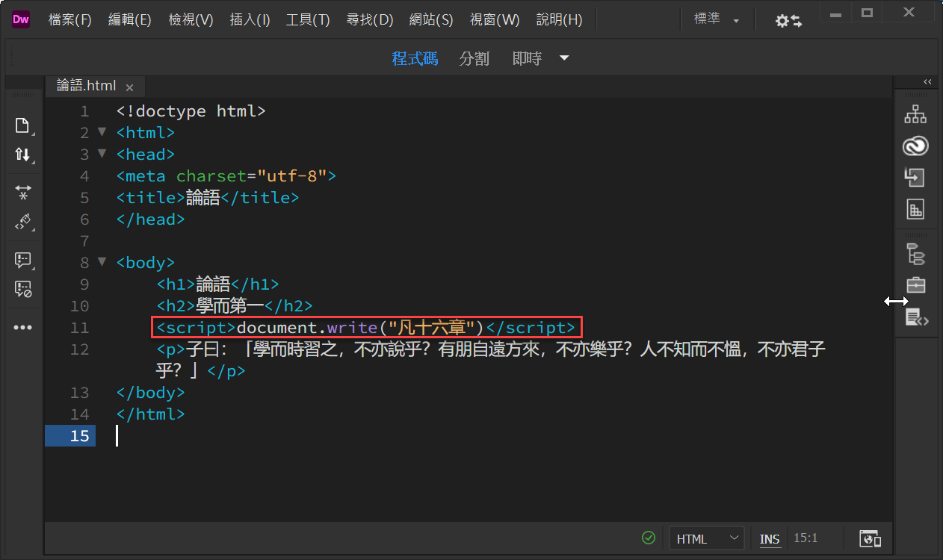Open the 工具(T) menu
943x560 pixels.
pos(308,20)
